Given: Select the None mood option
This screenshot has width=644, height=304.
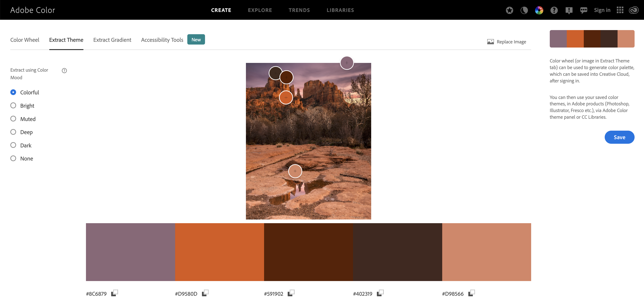Looking at the screenshot, I should (13, 158).
